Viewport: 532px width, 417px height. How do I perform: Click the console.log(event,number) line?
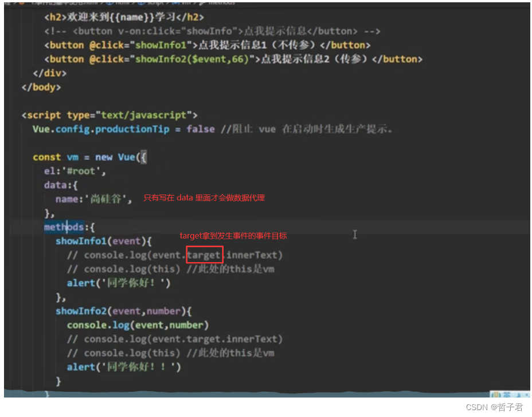tap(138, 325)
